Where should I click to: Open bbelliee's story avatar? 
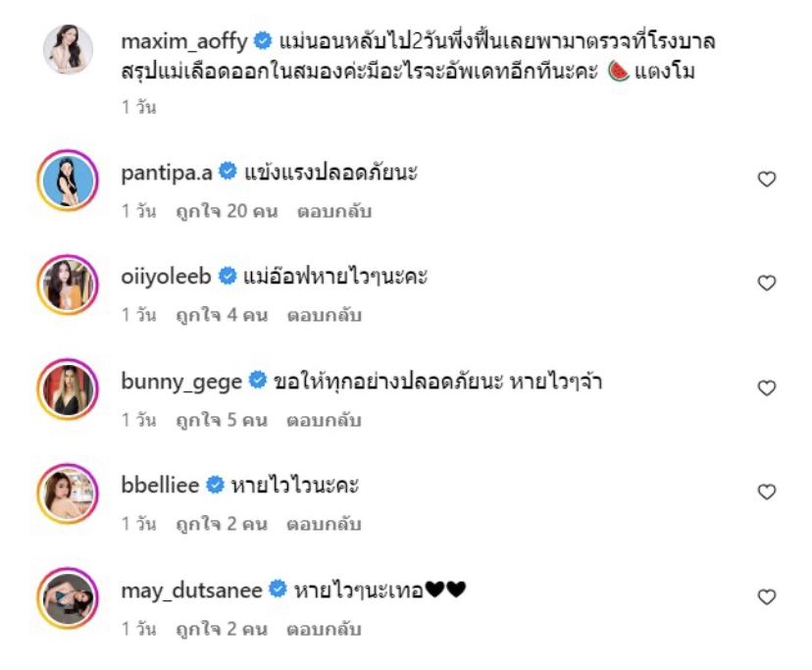pos(68,493)
